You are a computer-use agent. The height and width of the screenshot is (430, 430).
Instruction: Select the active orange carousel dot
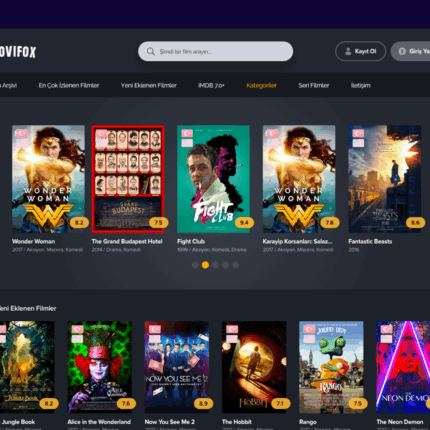pyautogui.click(x=205, y=265)
